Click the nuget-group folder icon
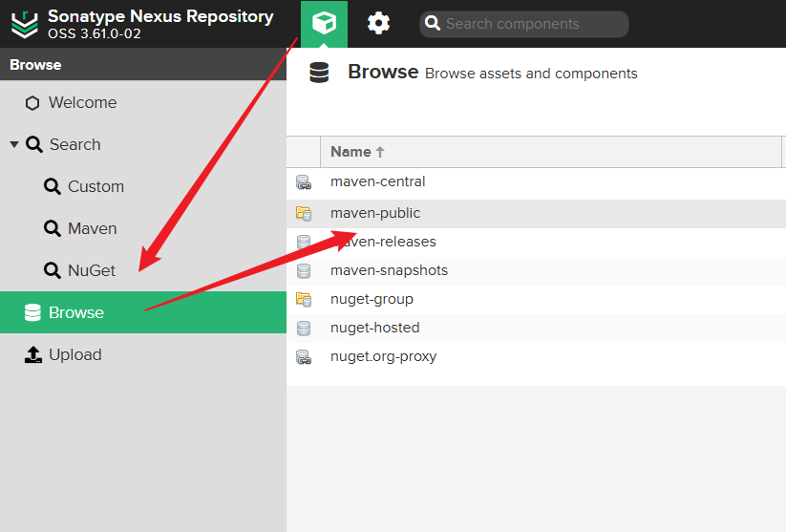The image size is (786, 532). (304, 299)
